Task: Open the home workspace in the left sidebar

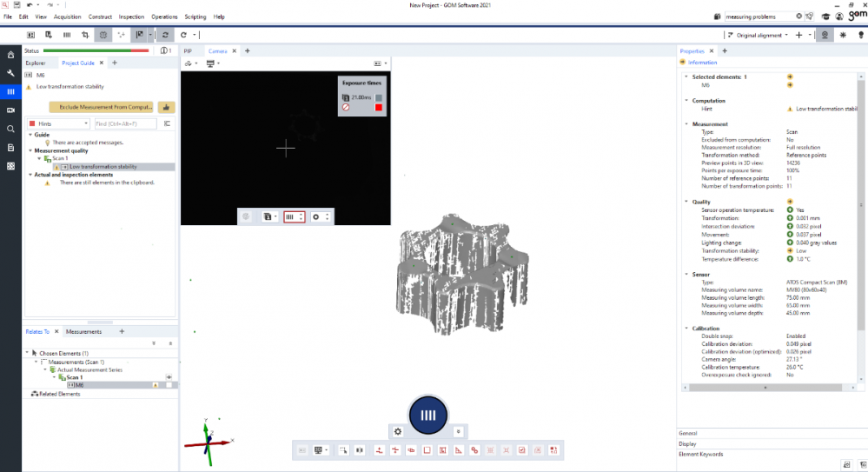Action: pos(10,54)
